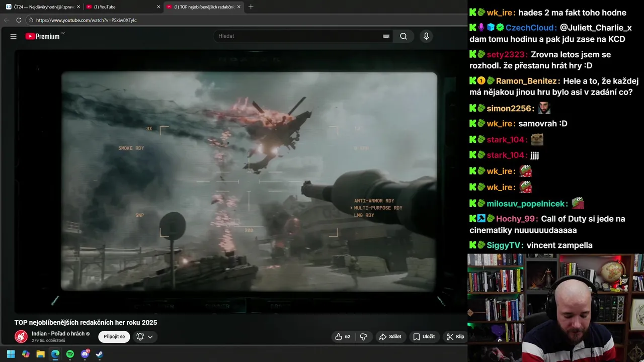Open the Copilot taskbar icon
This screenshot has width=644, height=362.
(26, 354)
